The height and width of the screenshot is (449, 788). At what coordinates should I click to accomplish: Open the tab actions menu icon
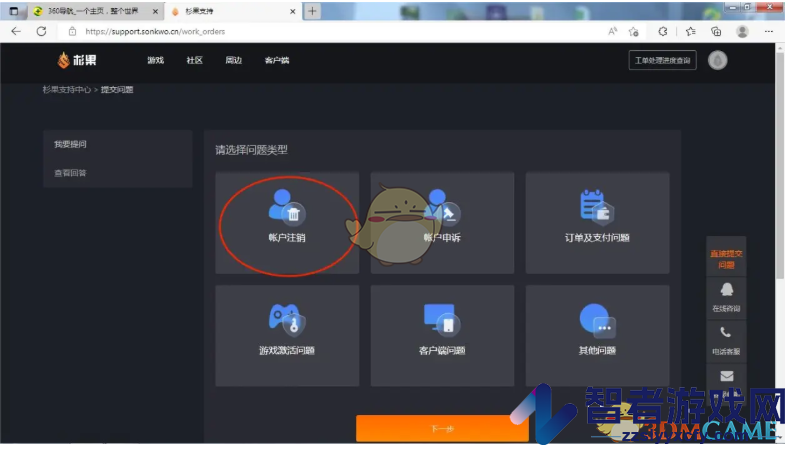14,11
